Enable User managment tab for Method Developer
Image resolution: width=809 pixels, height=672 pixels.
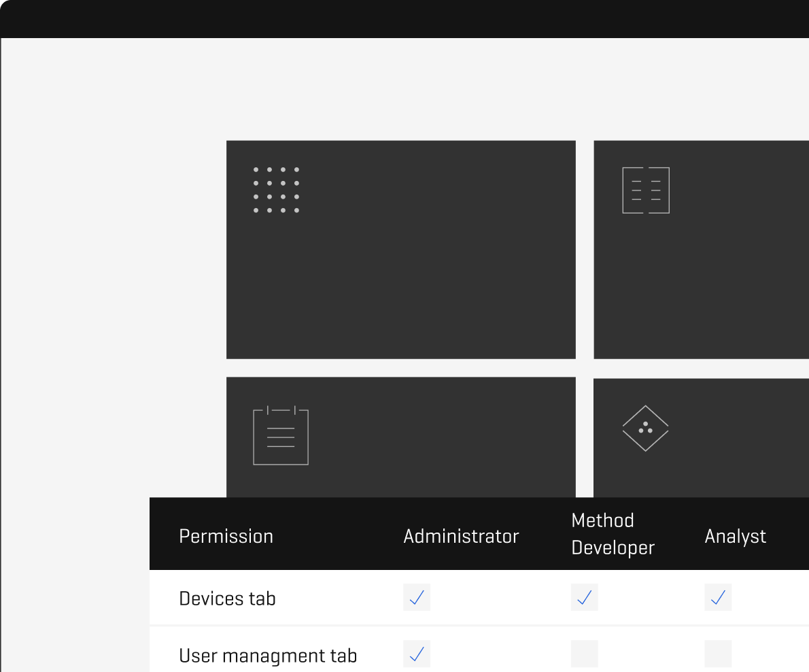(584, 654)
